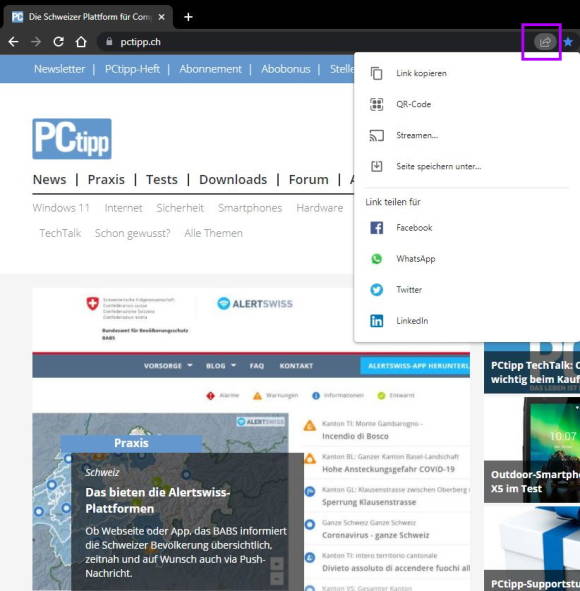Image resolution: width=580 pixels, height=591 pixels.
Task: Open the Internet topic link
Action: (x=123, y=208)
